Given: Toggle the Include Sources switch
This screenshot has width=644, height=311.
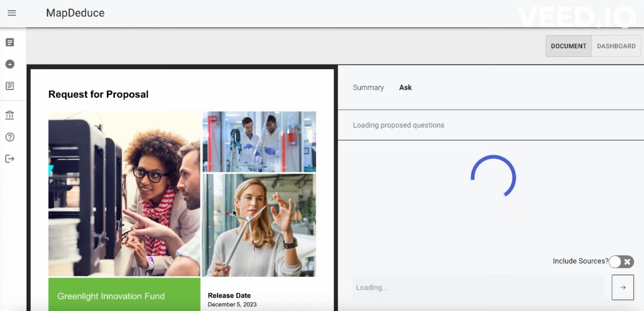Looking at the screenshot, I should [x=621, y=262].
